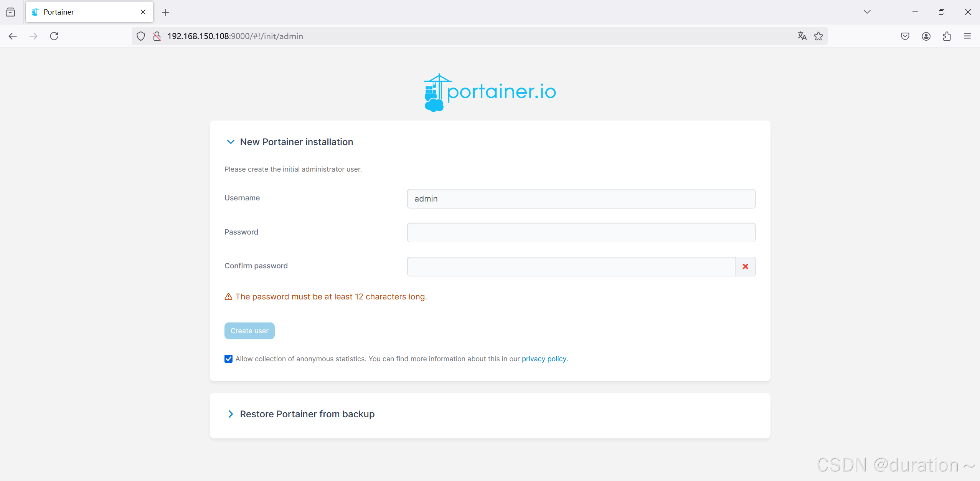Click the Username label
Screen dimensions: 980x481
pos(242,198)
